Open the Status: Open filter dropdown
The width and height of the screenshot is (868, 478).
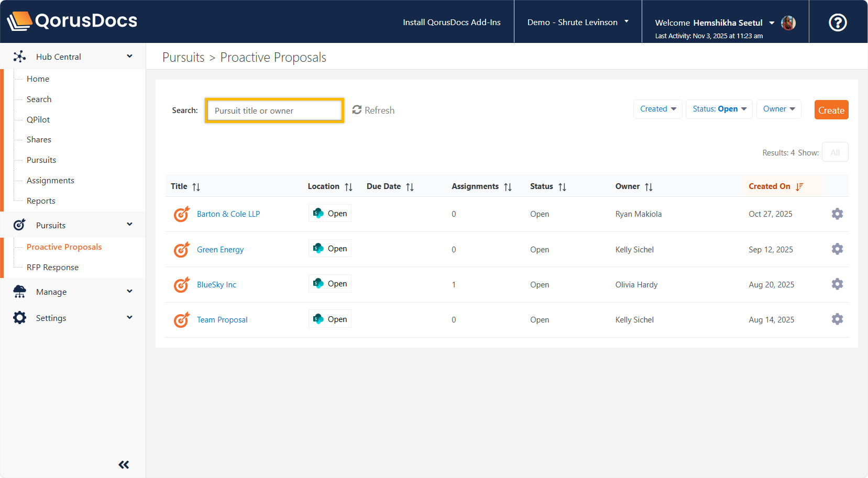[719, 109]
